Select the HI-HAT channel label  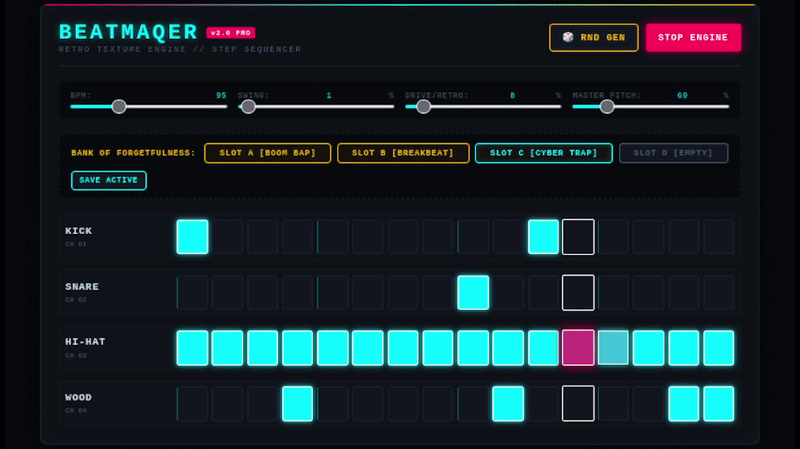85,342
